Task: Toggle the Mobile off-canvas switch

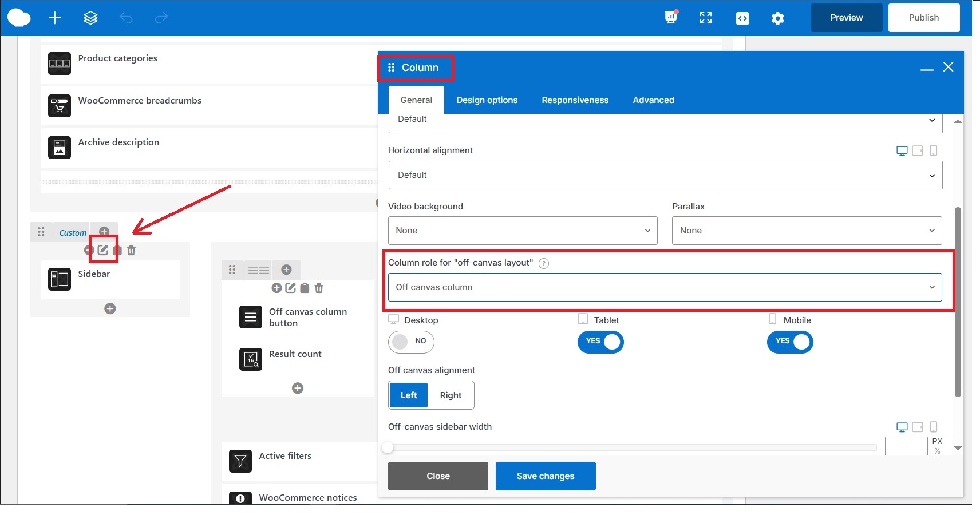Action: pyautogui.click(x=790, y=342)
